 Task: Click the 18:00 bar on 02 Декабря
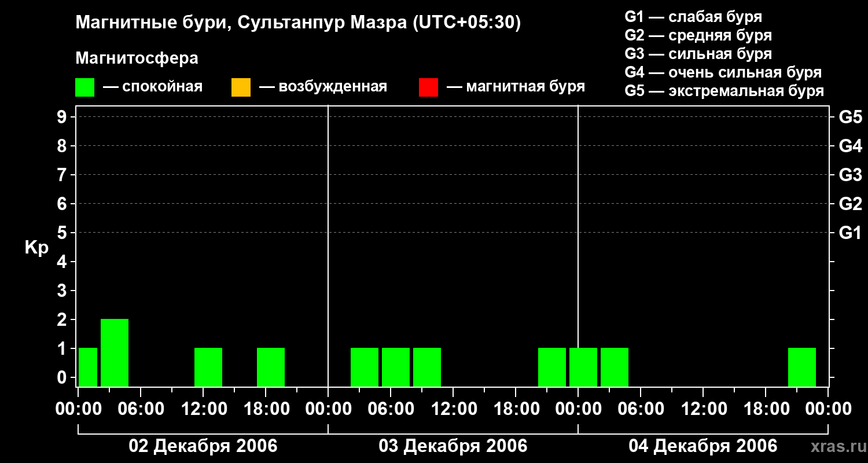[271, 367]
